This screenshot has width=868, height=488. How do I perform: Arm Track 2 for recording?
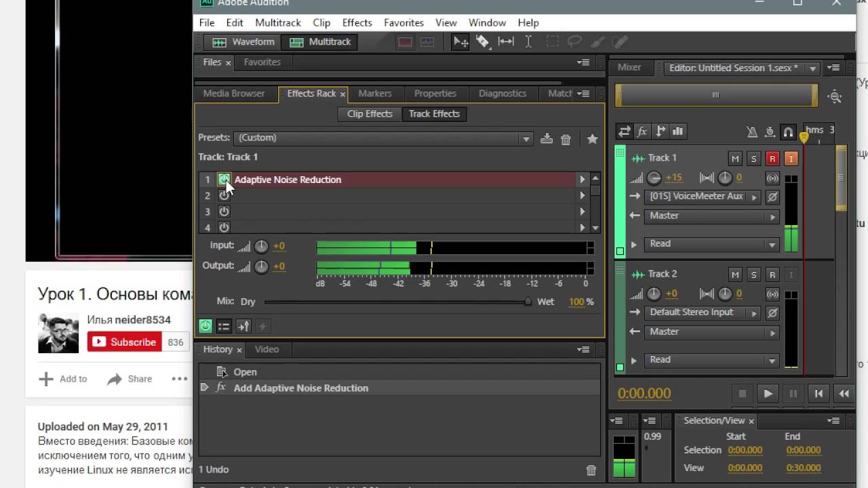coord(772,274)
